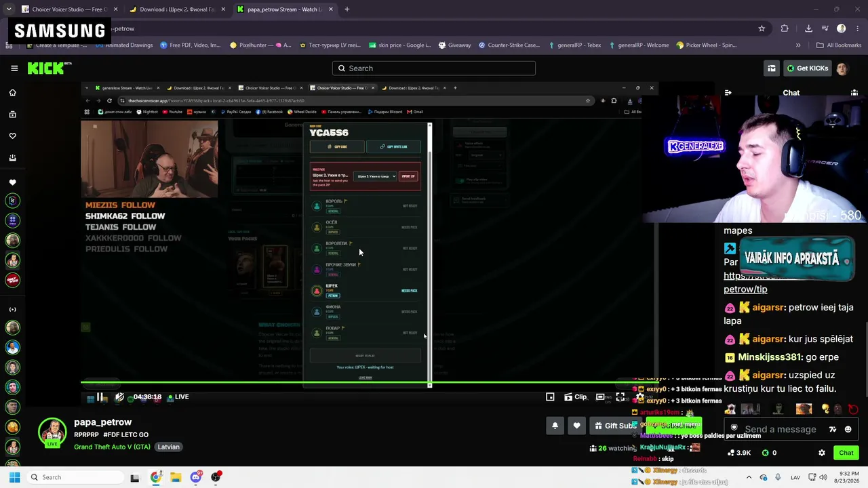The width and height of the screenshot is (868, 488).
Task: Open the emoji picker in chat
Action: [x=848, y=429]
